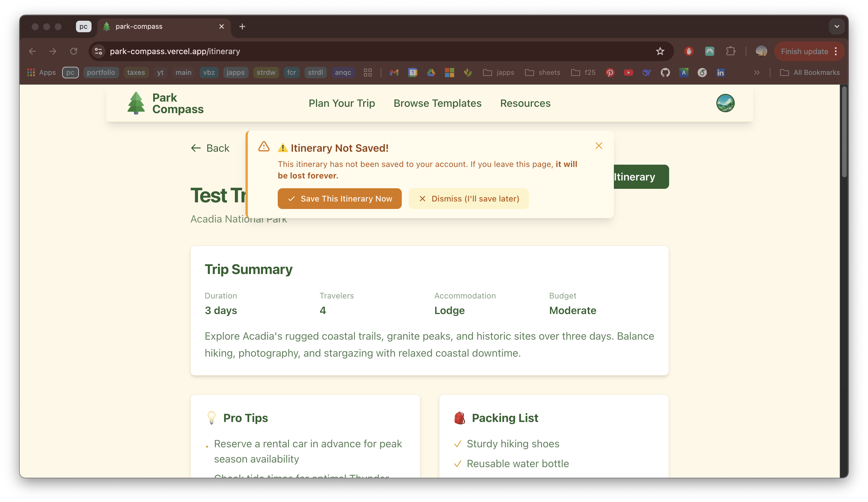Image resolution: width=868 pixels, height=502 pixels.
Task: Reload the page
Action: tap(74, 51)
